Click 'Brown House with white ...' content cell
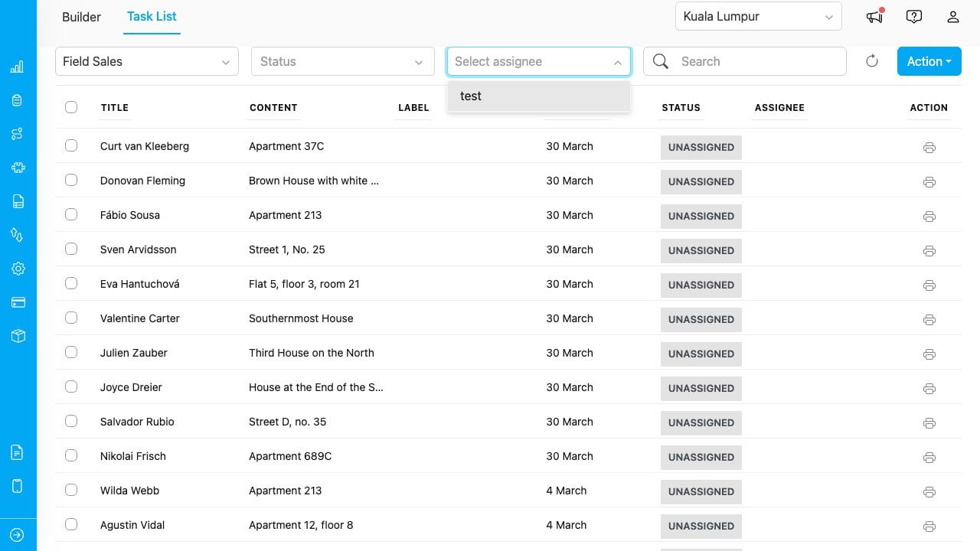Image resolution: width=980 pixels, height=551 pixels. (314, 181)
